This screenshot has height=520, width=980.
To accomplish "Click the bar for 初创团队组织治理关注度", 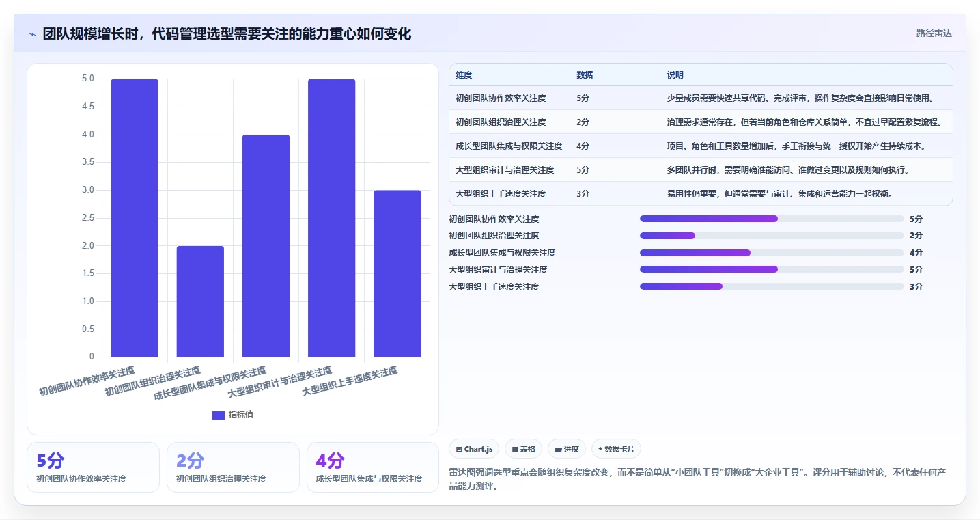I will (x=200, y=301).
